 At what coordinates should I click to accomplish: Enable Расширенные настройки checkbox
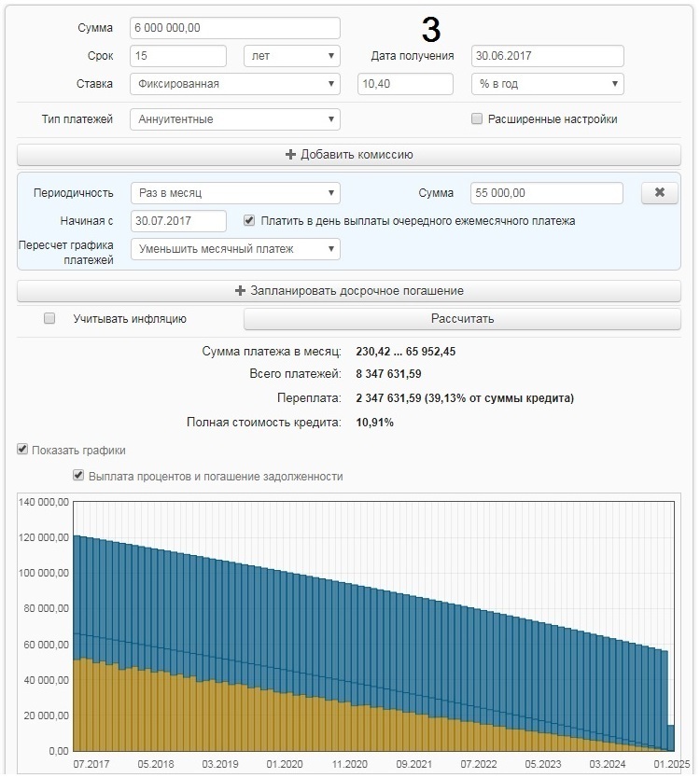[x=477, y=119]
